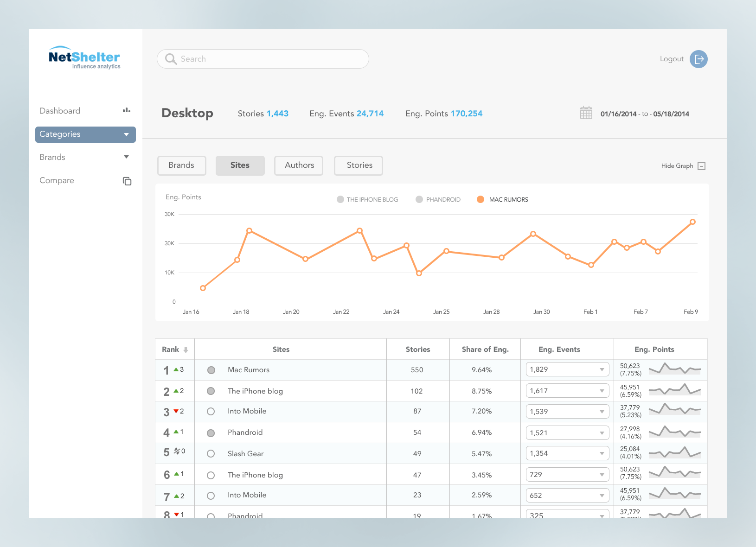
Task: Click the NetShelter logo
Action: pos(85,58)
